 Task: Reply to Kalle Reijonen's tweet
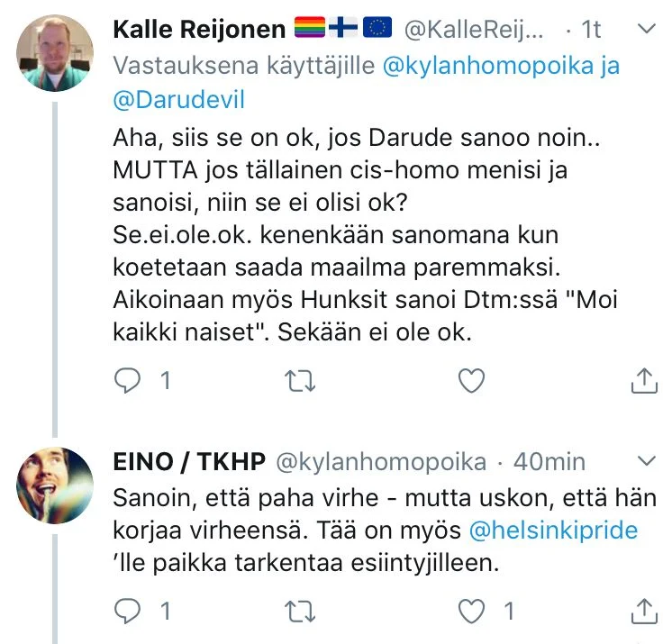128,382
